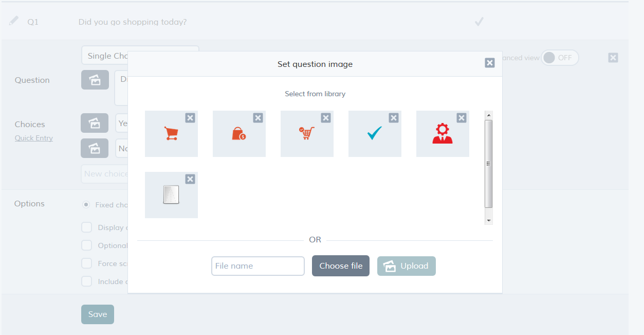Select the red shopping cart library image
The image size is (644, 335).
171,134
